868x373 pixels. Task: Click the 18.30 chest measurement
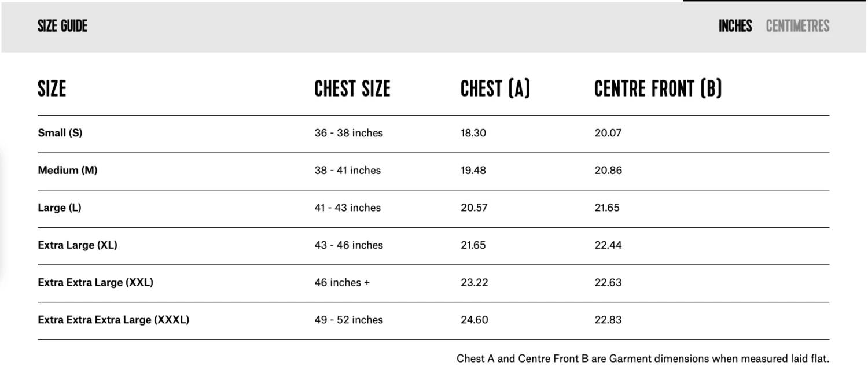click(473, 133)
